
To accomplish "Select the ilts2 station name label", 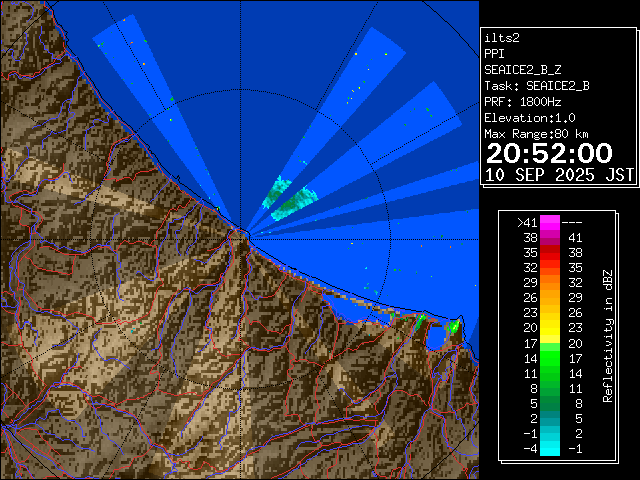I will pos(500,37).
